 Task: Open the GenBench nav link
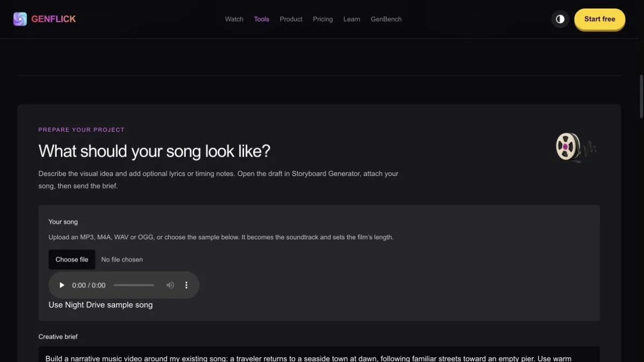(386, 19)
